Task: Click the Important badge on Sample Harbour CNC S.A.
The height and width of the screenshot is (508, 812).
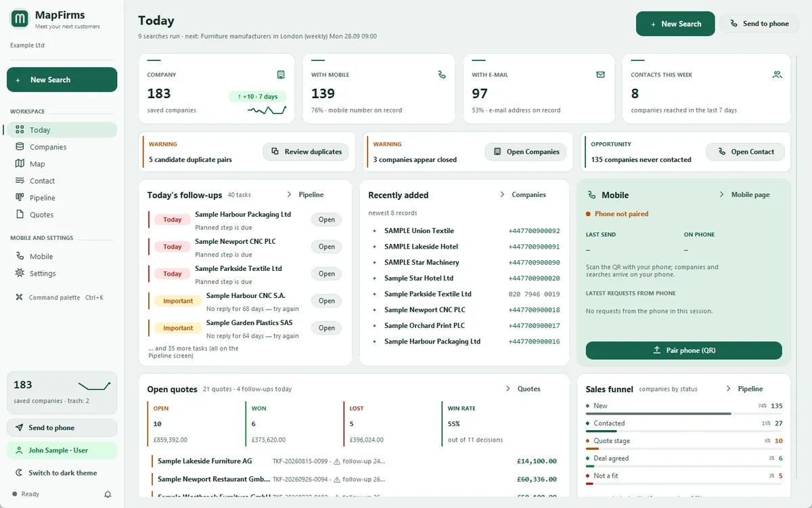Action: (x=178, y=301)
